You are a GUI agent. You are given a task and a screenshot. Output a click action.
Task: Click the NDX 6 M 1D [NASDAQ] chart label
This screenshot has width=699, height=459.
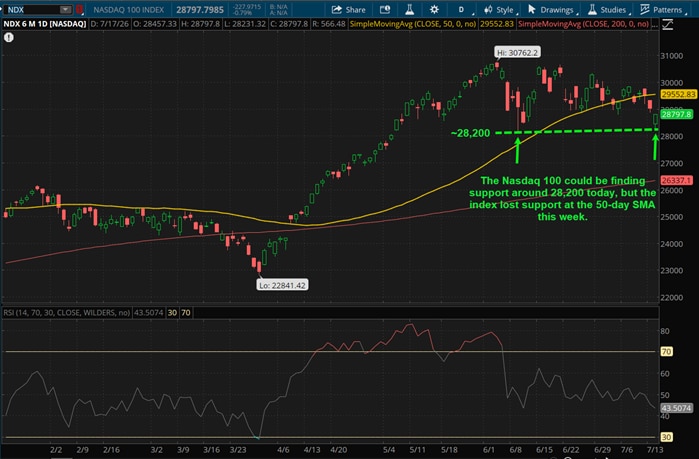tap(45, 24)
